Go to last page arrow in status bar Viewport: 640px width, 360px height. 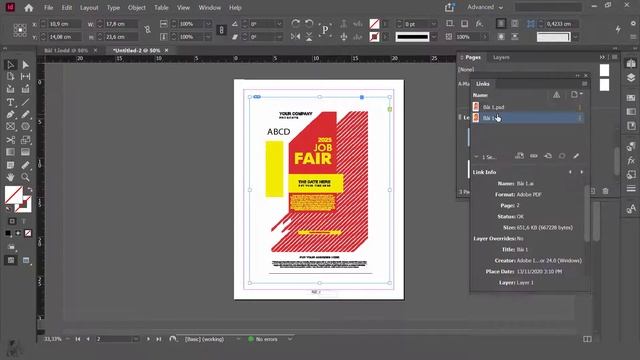coord(159,339)
